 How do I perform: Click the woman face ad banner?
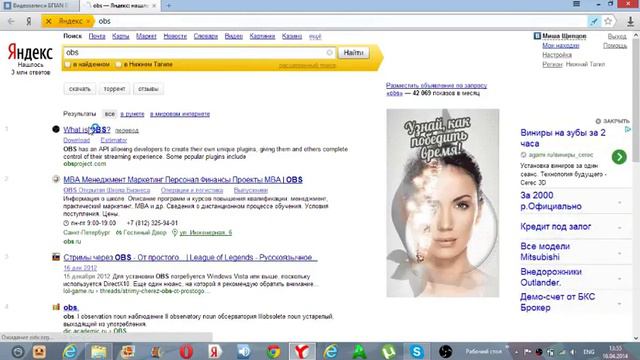pyautogui.click(x=442, y=203)
